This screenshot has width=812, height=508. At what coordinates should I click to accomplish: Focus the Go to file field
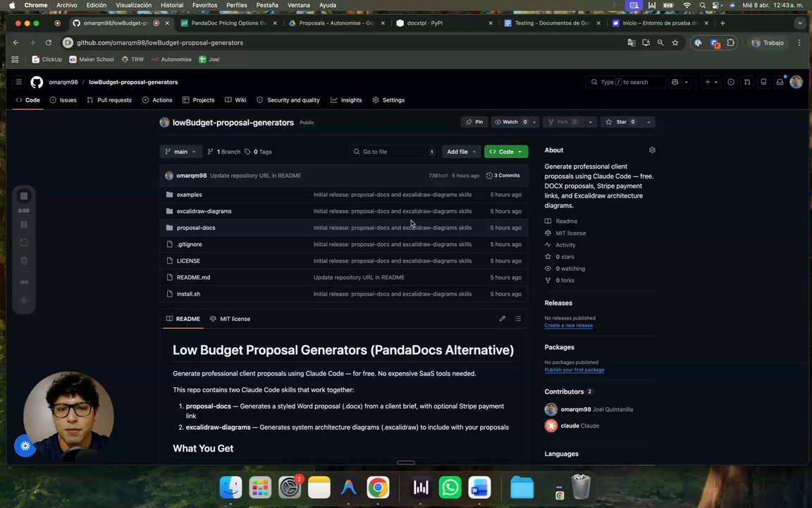pyautogui.click(x=393, y=152)
